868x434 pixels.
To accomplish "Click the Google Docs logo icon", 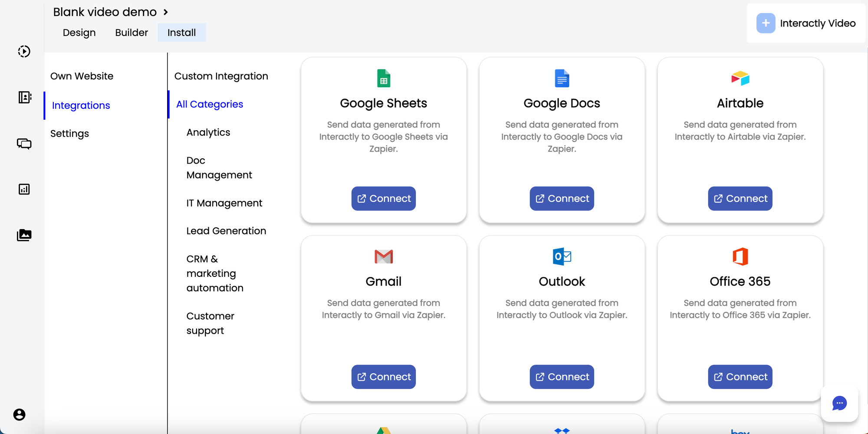I will pyautogui.click(x=562, y=79).
